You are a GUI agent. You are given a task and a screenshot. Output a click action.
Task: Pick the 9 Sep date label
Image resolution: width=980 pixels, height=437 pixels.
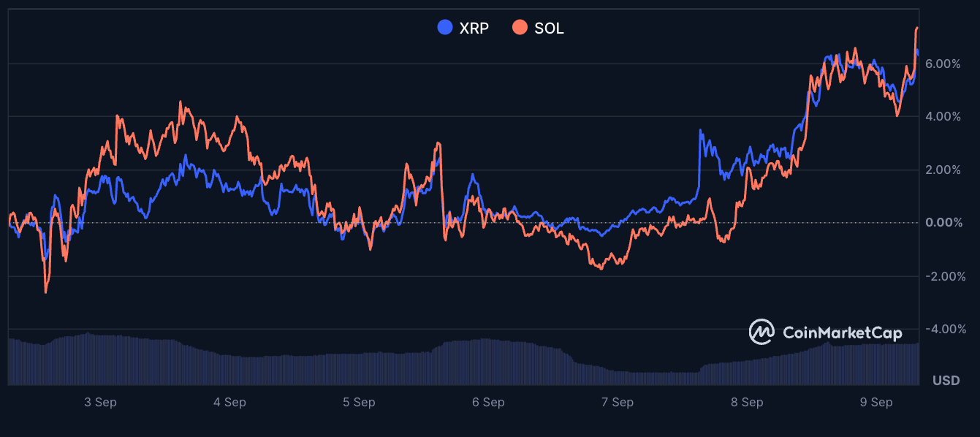click(x=876, y=403)
